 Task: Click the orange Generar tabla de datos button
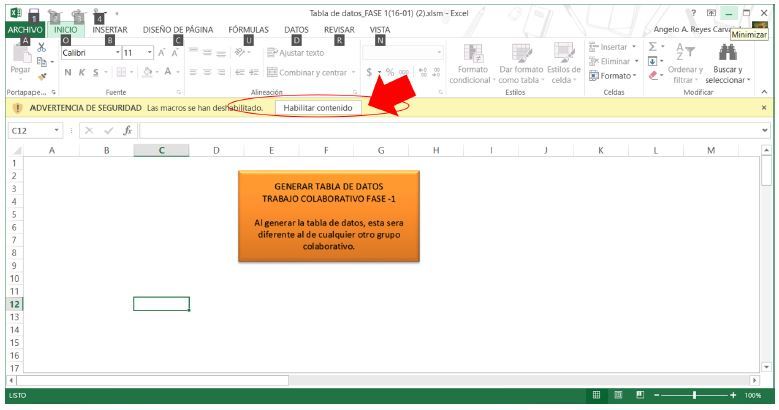pos(329,216)
